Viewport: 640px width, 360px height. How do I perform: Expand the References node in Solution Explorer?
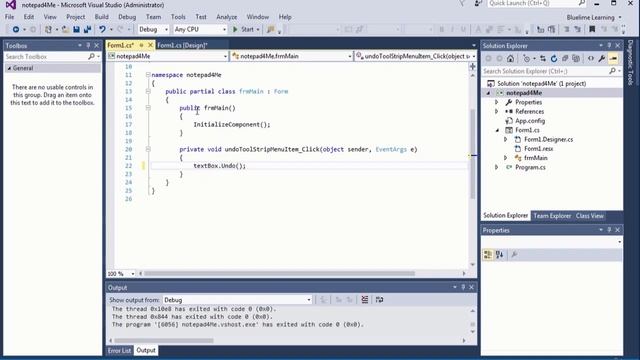tap(497, 111)
